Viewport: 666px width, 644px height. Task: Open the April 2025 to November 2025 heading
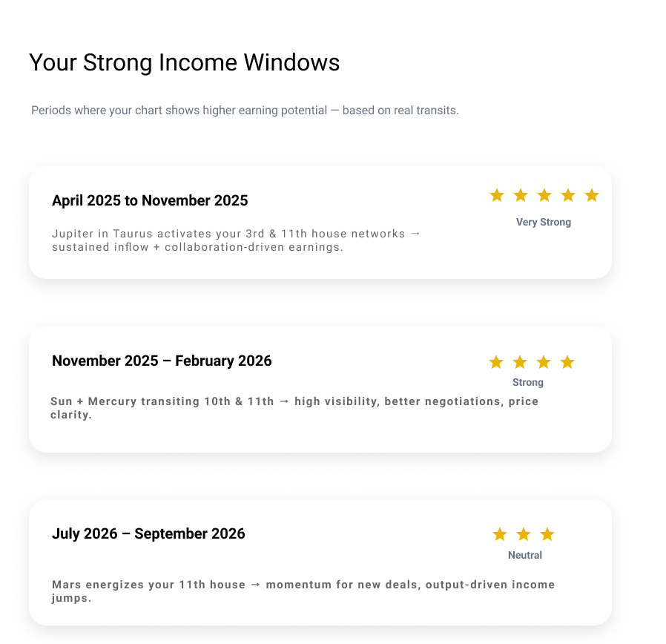tap(150, 200)
